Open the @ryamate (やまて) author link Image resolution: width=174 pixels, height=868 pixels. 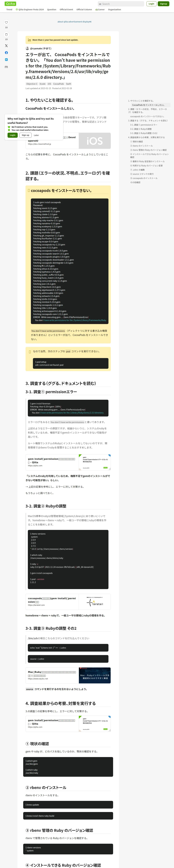click(x=41, y=48)
